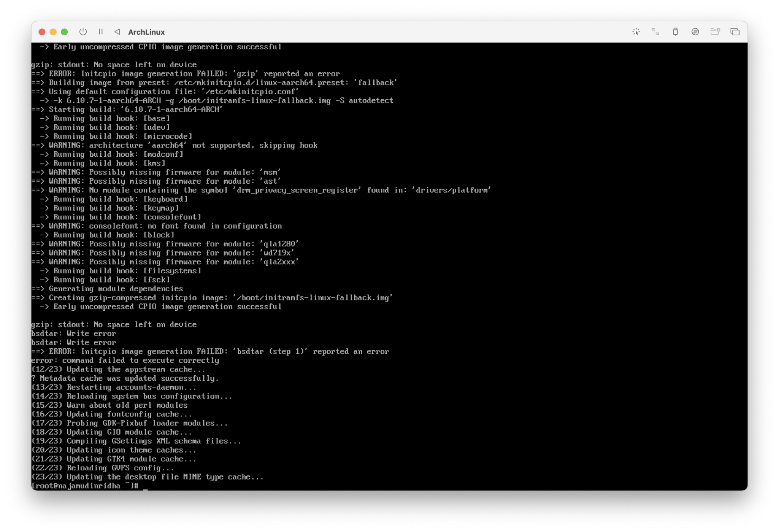Click "Running build hook: [keymap]" line

109,208
